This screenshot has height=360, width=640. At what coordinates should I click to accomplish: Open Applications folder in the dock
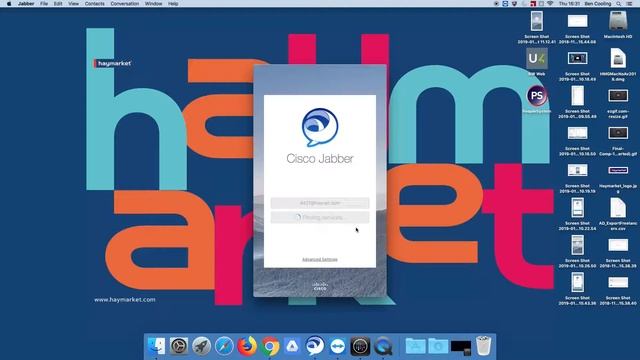coord(416,346)
